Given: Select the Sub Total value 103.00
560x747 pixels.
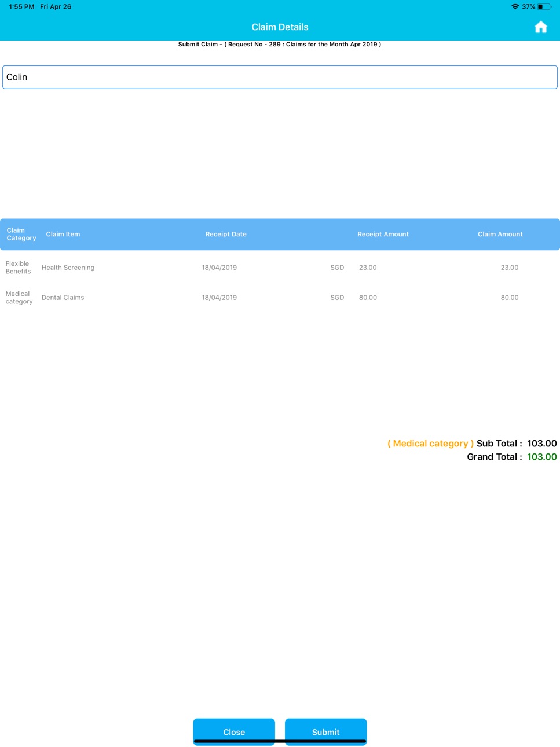Looking at the screenshot, I should click(542, 444).
